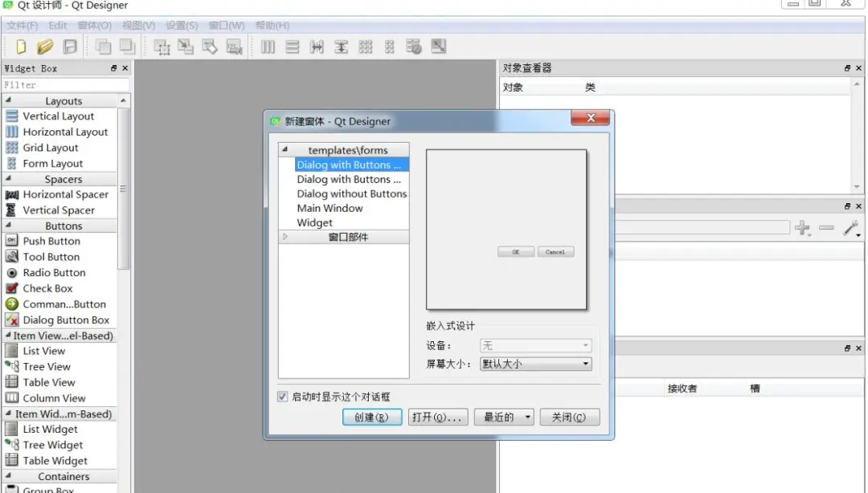Apply vertical splitter layout icon
The image size is (868, 493).
click(x=341, y=47)
